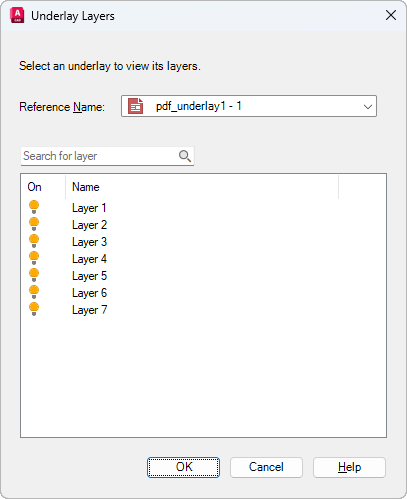Click the PDF underlay file icon
Image resolution: width=407 pixels, height=499 pixels.
[x=135, y=106]
